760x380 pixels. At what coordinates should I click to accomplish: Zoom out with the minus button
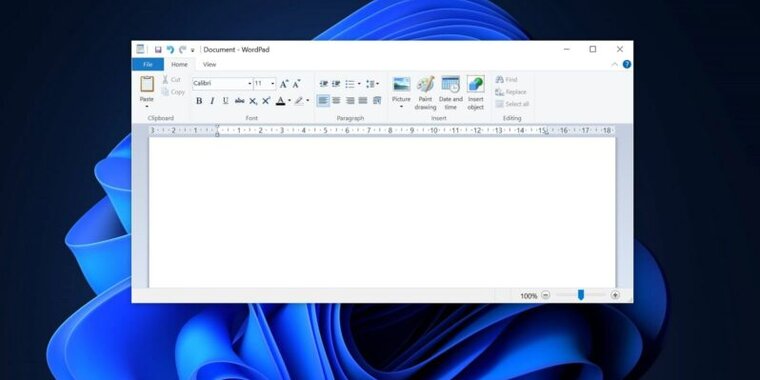tap(546, 295)
